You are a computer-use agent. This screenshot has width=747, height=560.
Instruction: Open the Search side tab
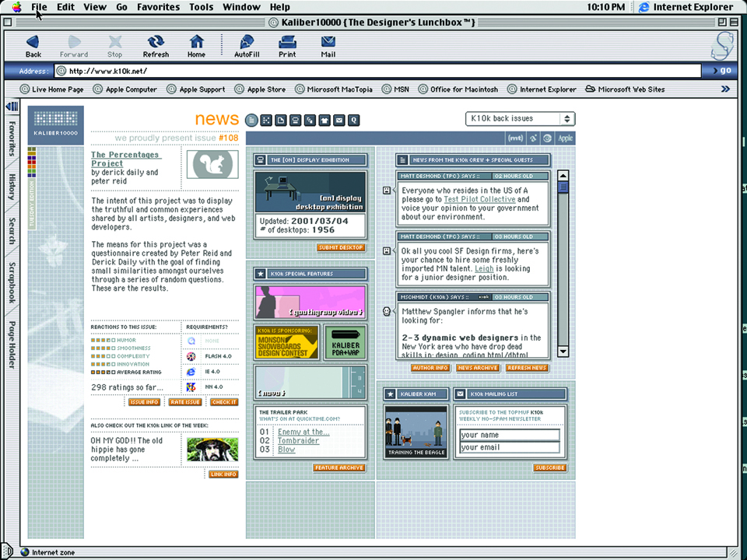pyautogui.click(x=12, y=231)
